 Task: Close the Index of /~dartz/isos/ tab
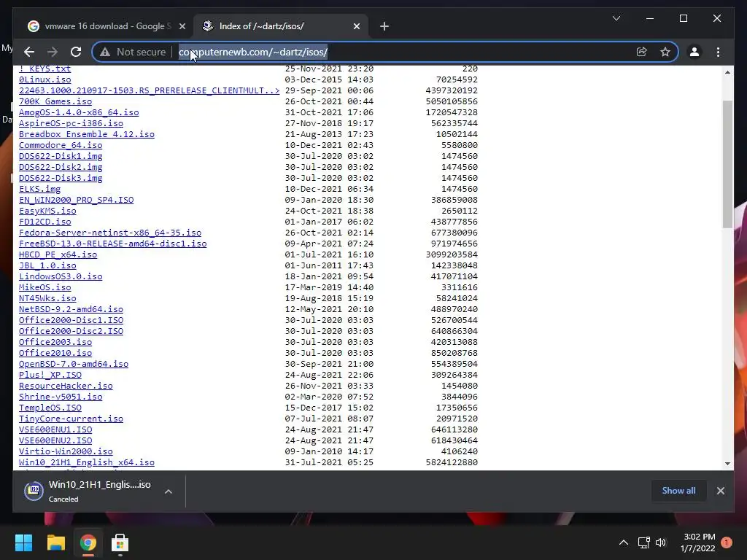pos(356,26)
